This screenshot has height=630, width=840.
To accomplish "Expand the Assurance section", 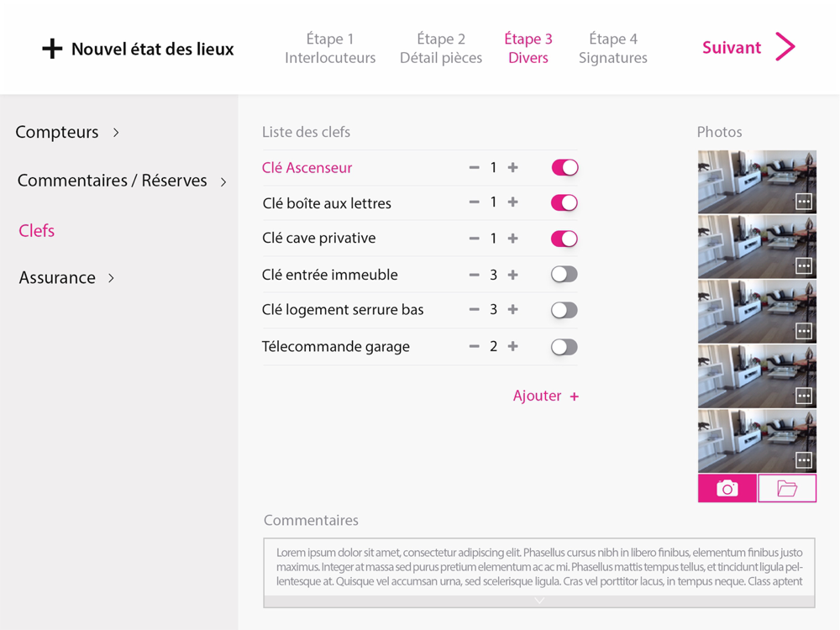I will [x=66, y=278].
